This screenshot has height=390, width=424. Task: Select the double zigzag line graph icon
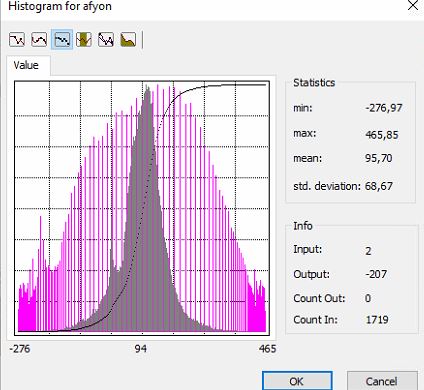click(106, 39)
